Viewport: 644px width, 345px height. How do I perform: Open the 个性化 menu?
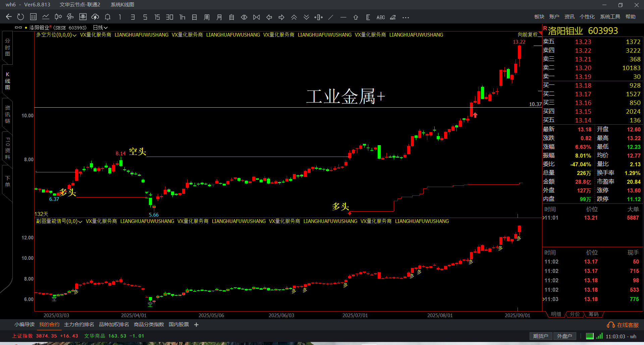pyautogui.click(x=587, y=17)
